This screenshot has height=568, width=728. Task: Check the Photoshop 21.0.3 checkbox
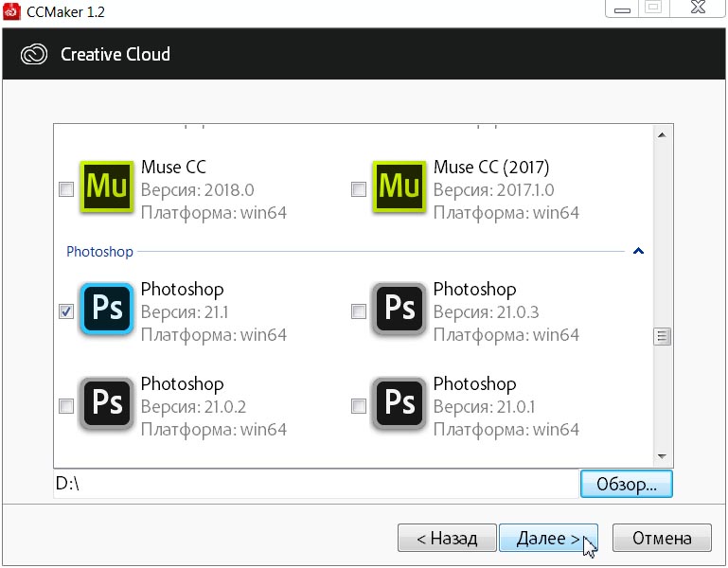click(359, 311)
